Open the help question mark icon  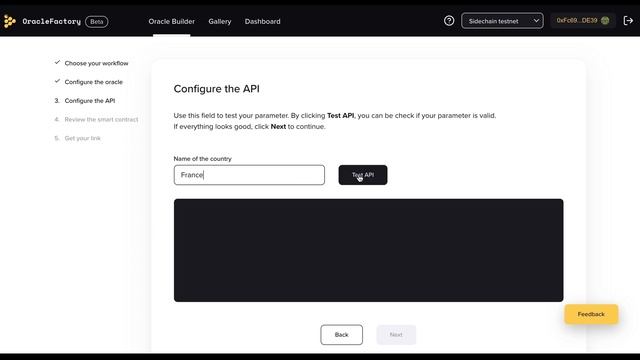click(x=449, y=21)
